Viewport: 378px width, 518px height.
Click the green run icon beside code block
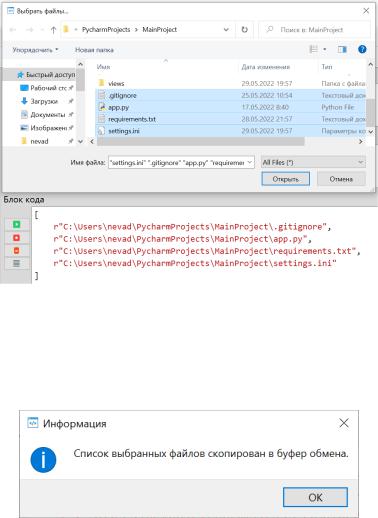click(x=16, y=224)
